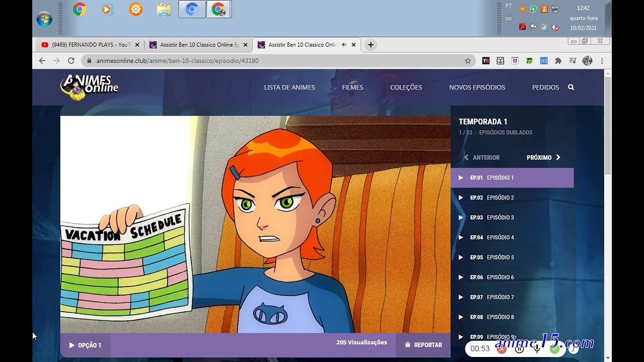Play EP.04 Episódio 4
Viewport: 644px width, 362px height.
pyautogui.click(x=512, y=237)
